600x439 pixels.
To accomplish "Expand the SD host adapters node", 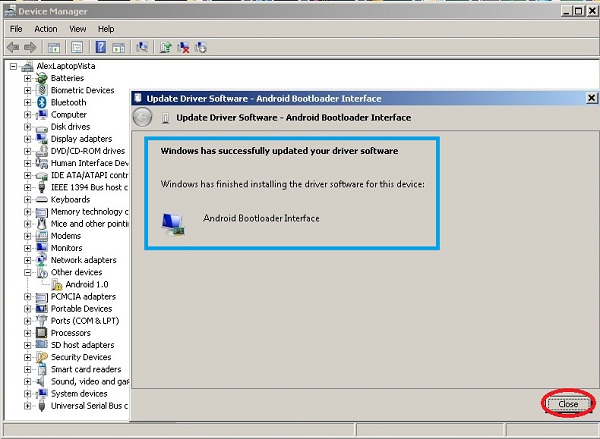I will pyautogui.click(x=27, y=345).
